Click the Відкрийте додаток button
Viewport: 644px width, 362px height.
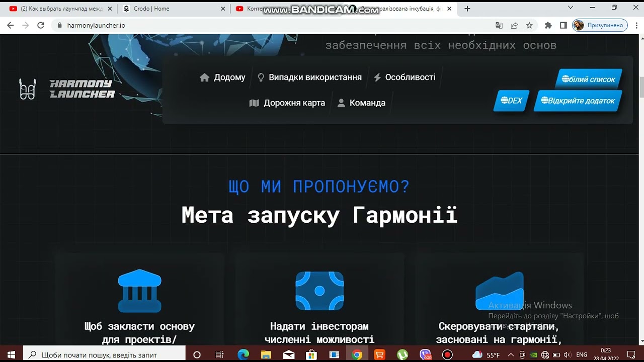pyautogui.click(x=578, y=101)
